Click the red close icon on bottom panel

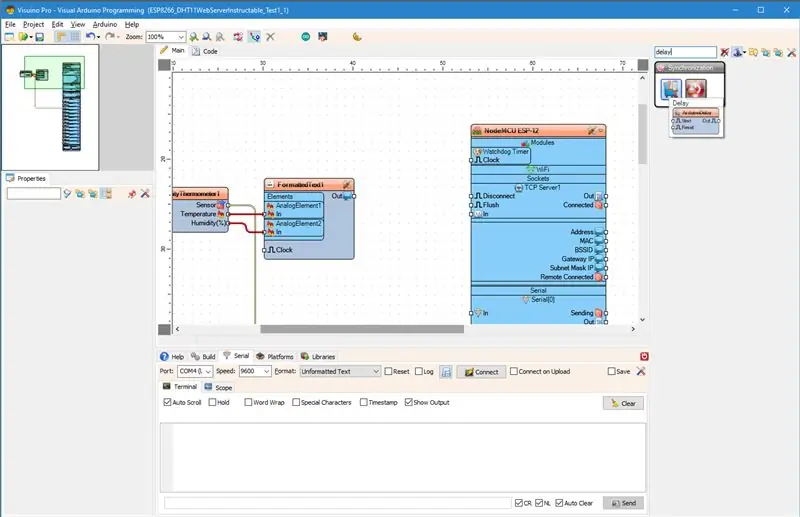point(644,356)
